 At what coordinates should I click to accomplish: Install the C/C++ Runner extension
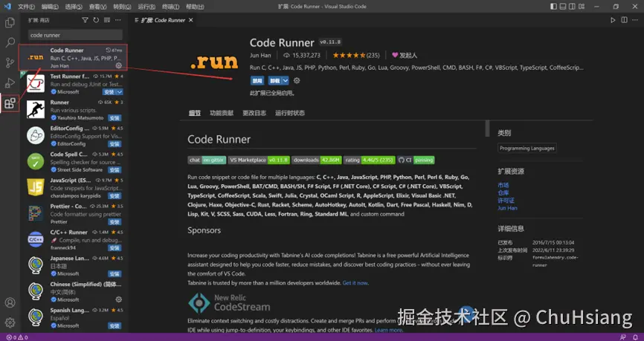(115, 248)
